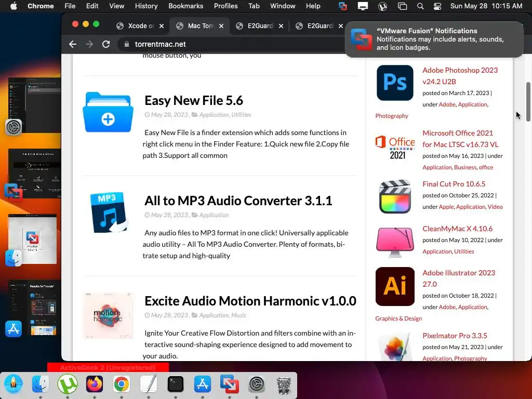Open Adobe Photoshop 2023 v24.2 U2B link
The image size is (532, 399).
click(x=460, y=76)
